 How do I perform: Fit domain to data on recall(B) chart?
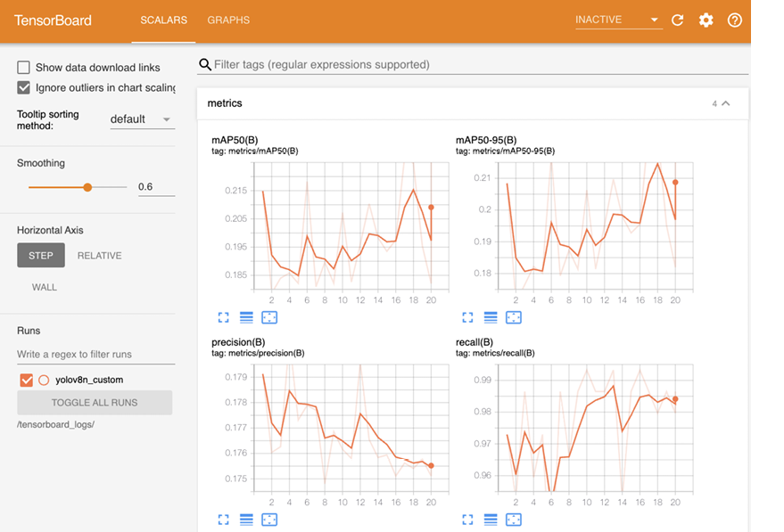[x=514, y=520]
